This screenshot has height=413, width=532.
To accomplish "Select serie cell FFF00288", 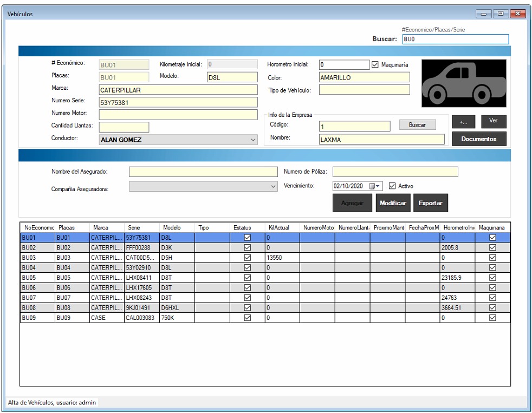I will (x=142, y=247).
